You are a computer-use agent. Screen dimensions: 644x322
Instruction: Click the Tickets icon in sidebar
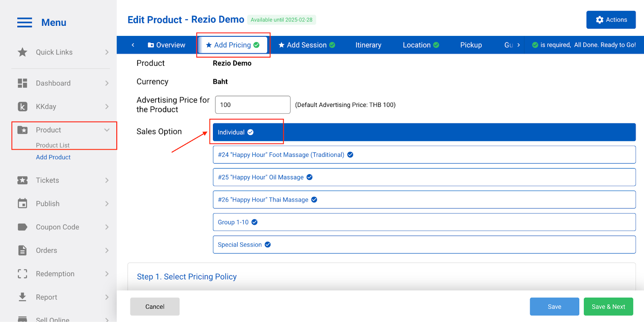pos(23,180)
